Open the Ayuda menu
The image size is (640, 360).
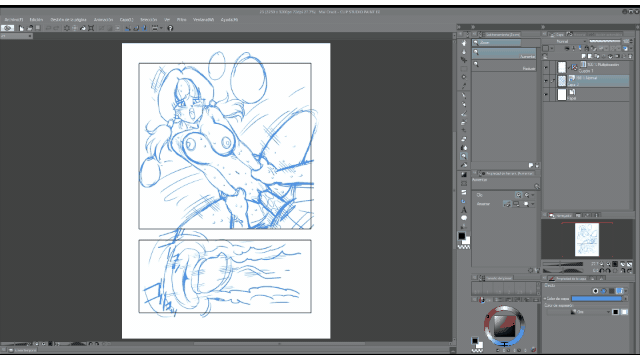(229, 20)
